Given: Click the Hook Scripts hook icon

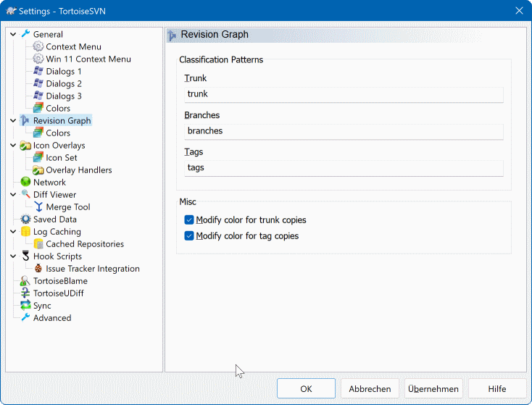Looking at the screenshot, I should tap(25, 256).
